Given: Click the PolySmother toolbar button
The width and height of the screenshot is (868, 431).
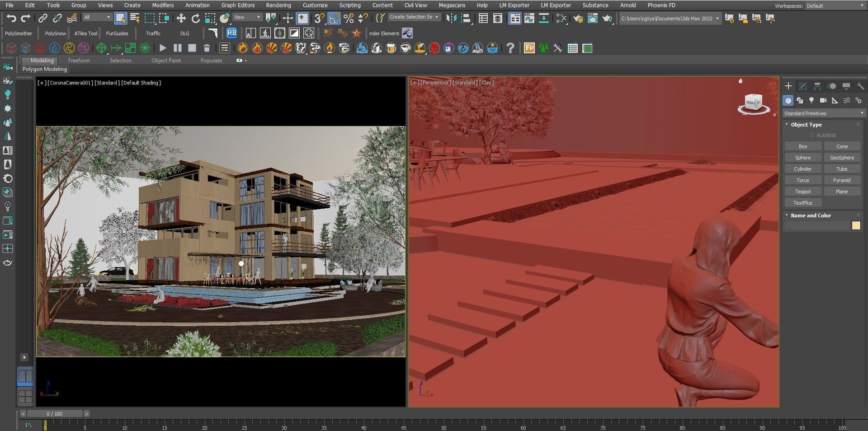Looking at the screenshot, I should point(19,33).
